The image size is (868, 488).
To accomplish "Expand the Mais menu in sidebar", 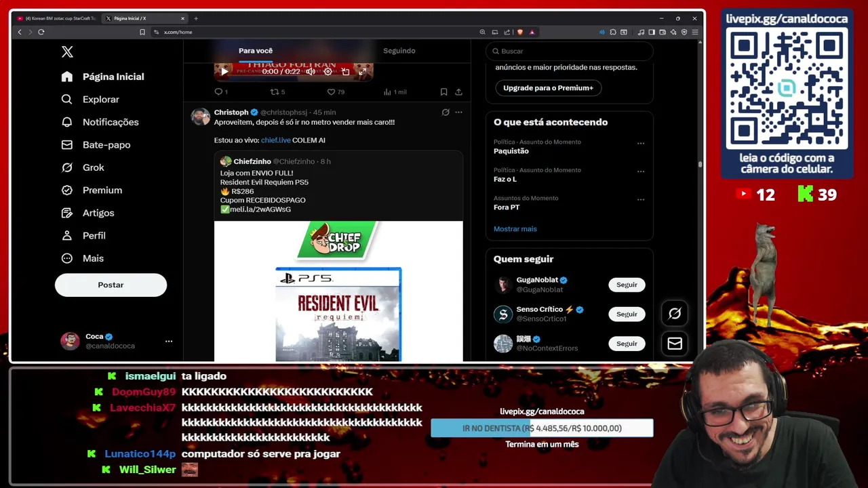I will pyautogui.click(x=83, y=258).
